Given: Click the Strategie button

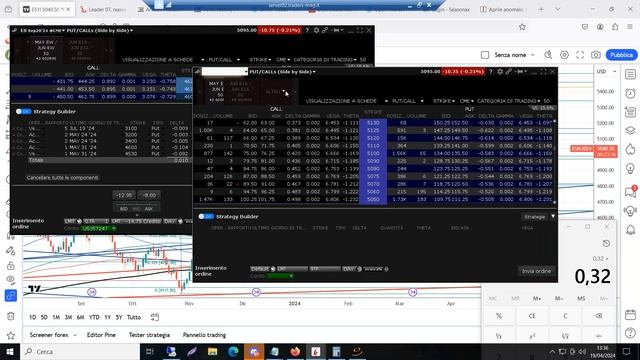Looking at the screenshot, I should 535,216.
